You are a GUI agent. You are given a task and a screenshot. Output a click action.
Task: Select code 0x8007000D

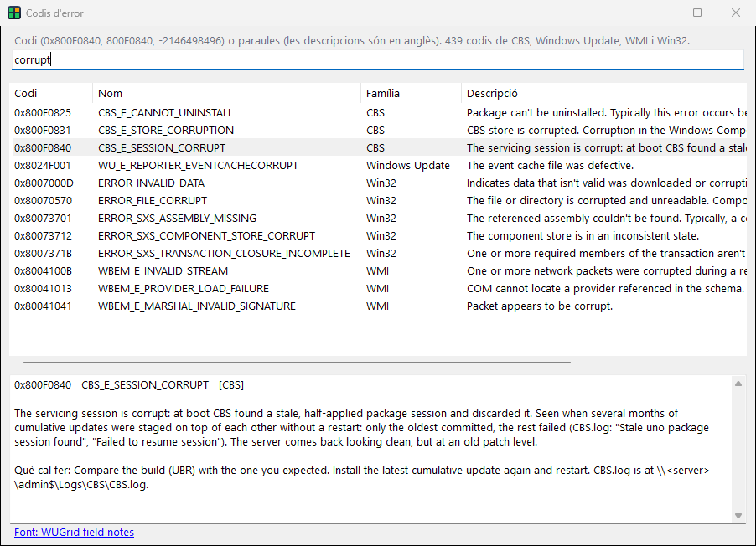44,183
